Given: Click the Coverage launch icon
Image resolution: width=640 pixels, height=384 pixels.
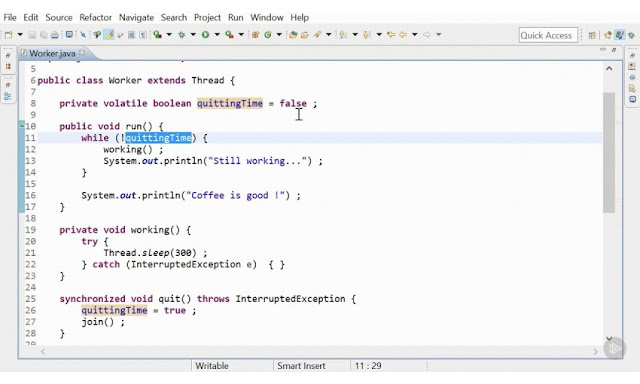Looking at the screenshot, I should pos(158,35).
